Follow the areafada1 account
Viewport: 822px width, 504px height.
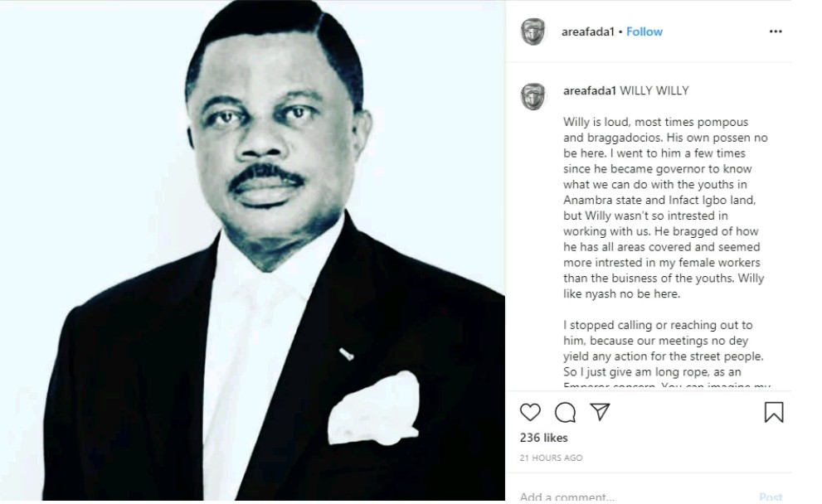tap(644, 31)
